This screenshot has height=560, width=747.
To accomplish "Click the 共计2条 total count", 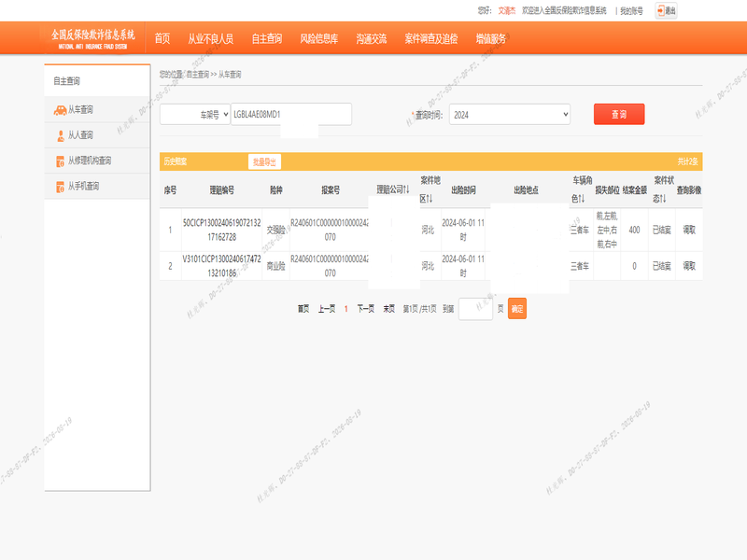I will pos(687,161).
